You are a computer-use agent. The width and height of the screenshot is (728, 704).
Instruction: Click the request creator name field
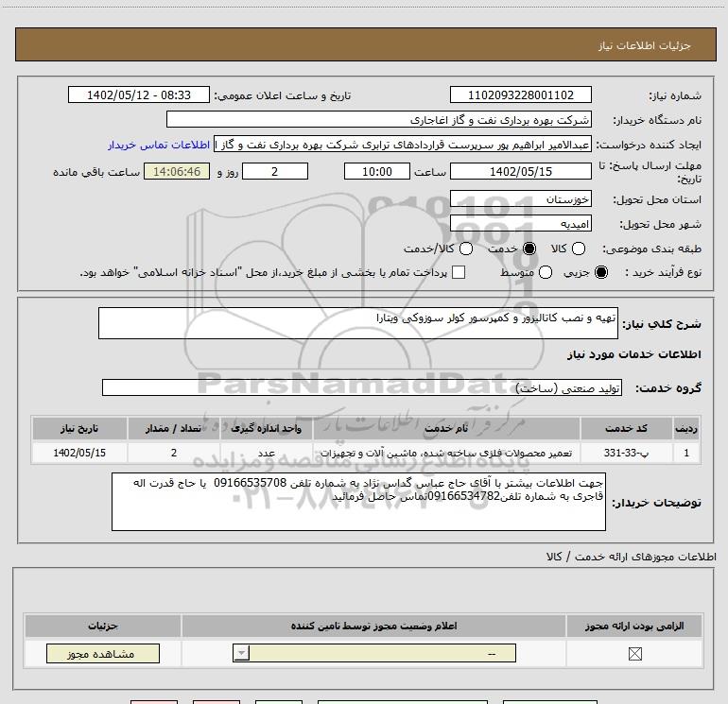pos(403,145)
